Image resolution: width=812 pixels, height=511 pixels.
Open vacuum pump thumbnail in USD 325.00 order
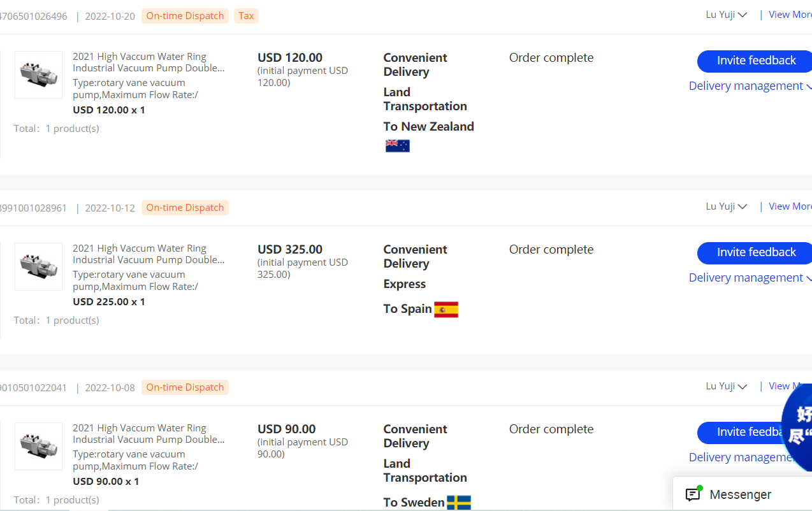38,266
